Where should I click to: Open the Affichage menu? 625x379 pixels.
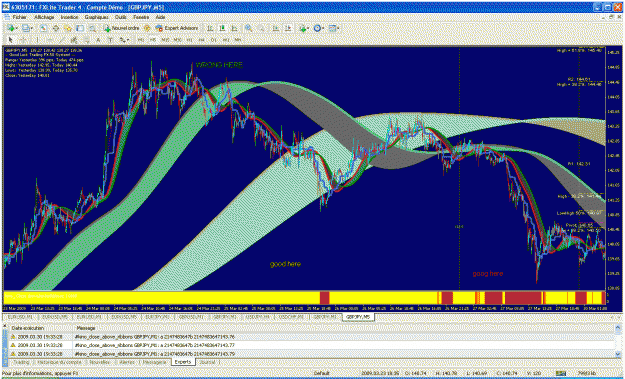tap(44, 17)
